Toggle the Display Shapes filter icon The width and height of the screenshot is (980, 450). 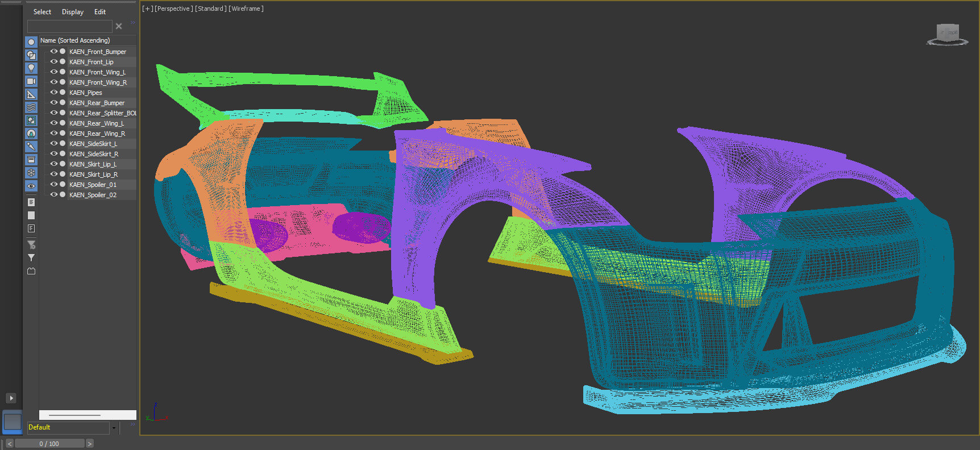coord(31,55)
